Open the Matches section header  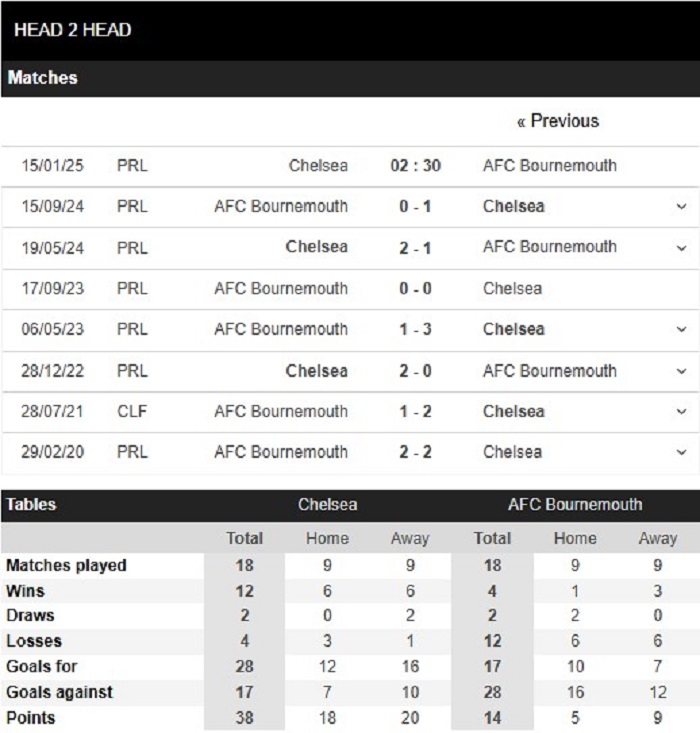click(x=43, y=78)
